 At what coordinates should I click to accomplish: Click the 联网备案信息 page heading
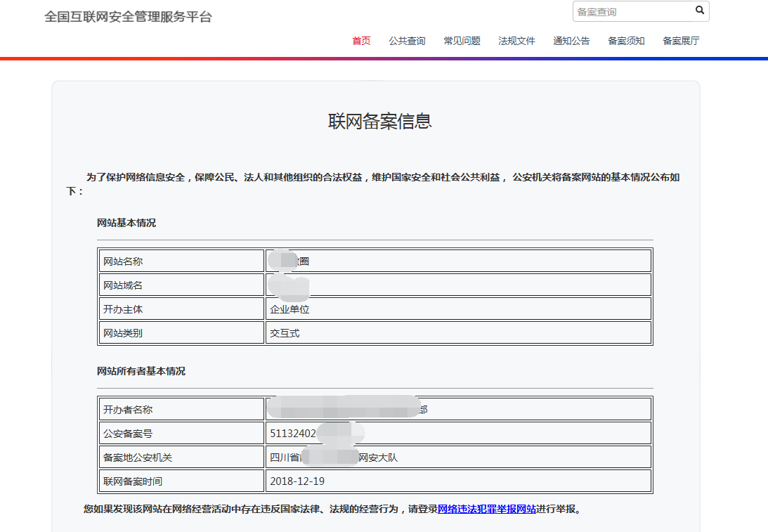(379, 121)
